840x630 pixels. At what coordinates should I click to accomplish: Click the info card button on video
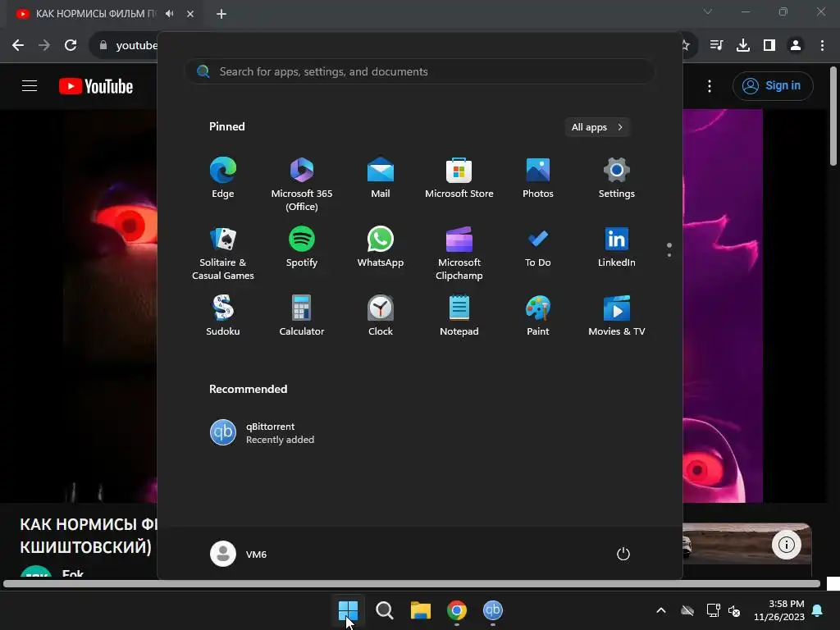click(786, 545)
